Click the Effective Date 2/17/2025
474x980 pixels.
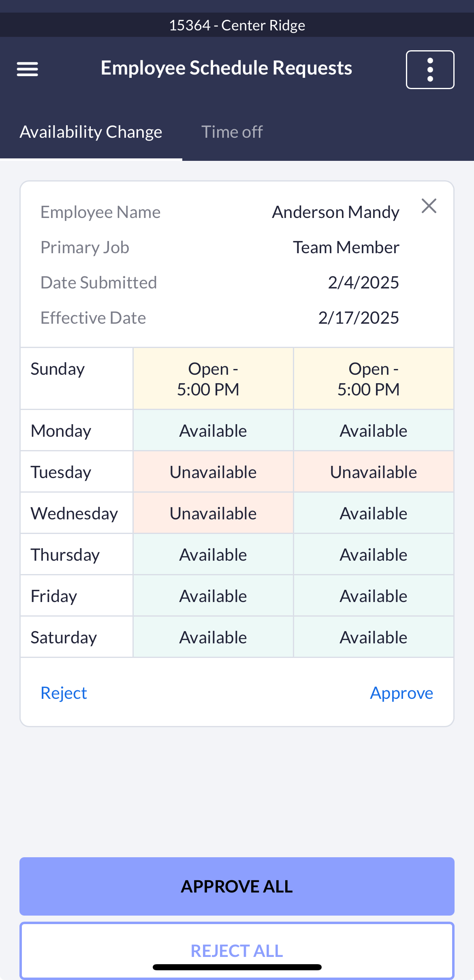359,317
